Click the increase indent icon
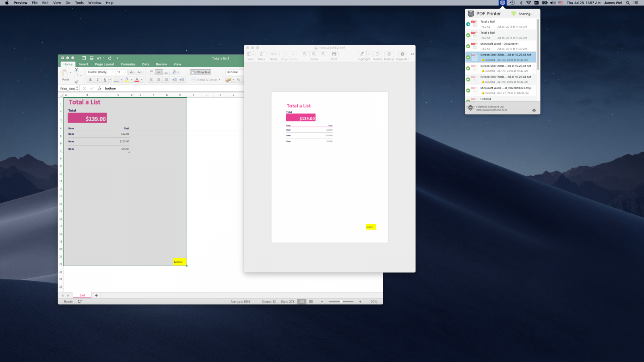 pyautogui.click(x=182, y=80)
